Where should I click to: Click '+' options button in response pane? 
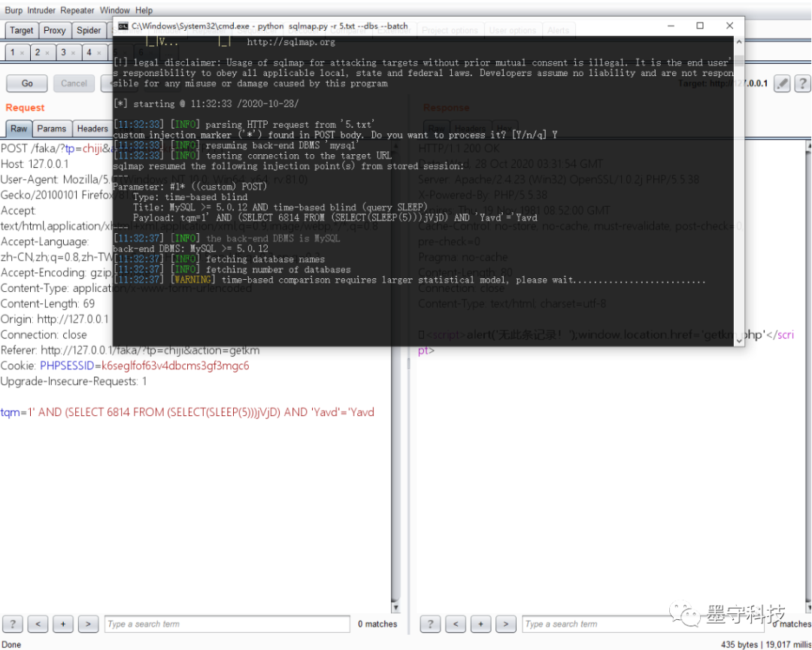click(x=480, y=624)
